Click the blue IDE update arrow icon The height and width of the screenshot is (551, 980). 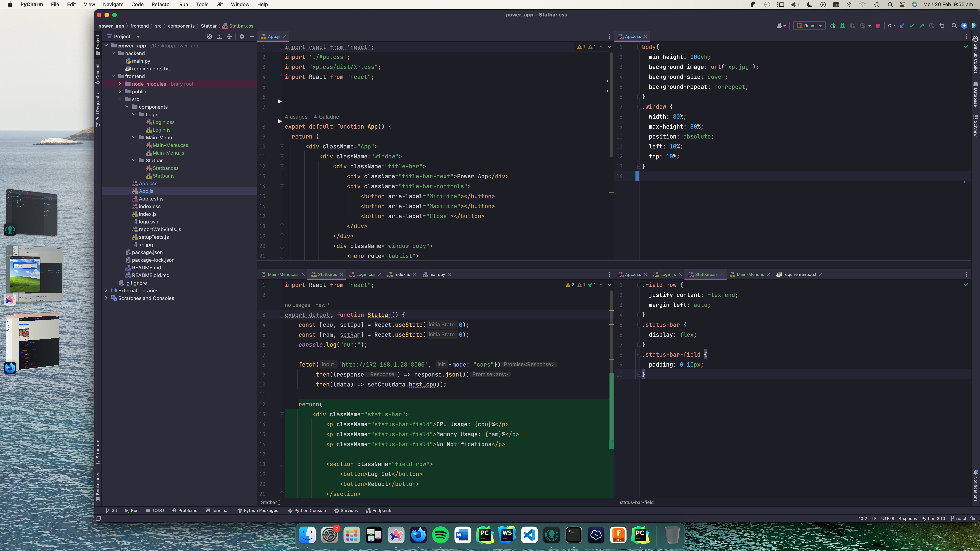pyautogui.click(x=964, y=26)
